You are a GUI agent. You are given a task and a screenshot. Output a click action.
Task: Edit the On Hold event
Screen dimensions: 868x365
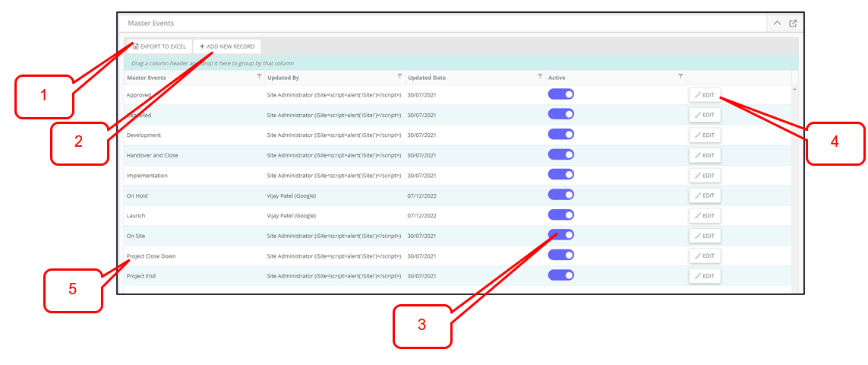705,195
